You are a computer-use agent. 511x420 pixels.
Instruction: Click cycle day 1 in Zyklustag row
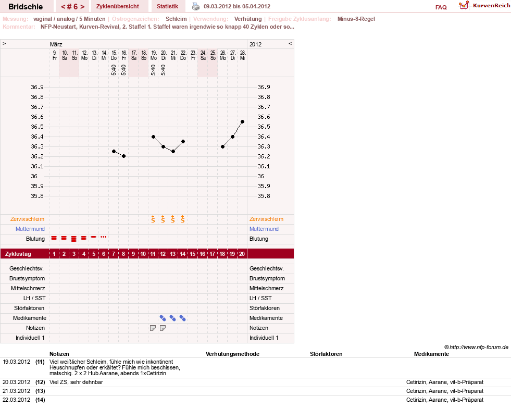54,254
